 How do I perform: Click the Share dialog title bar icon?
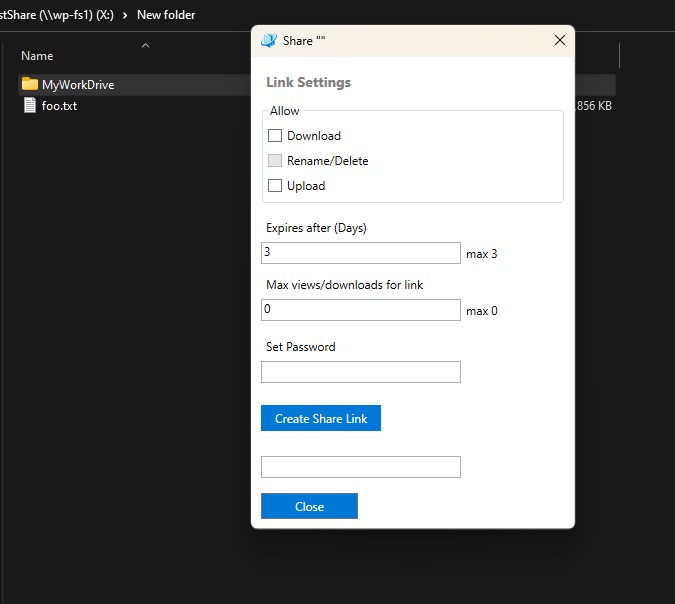[x=268, y=40]
